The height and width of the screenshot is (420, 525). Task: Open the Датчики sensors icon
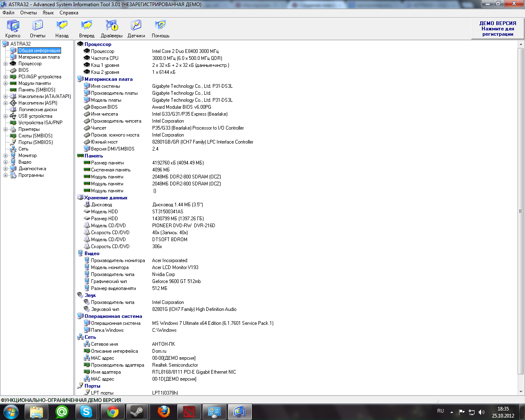pyautogui.click(x=136, y=26)
